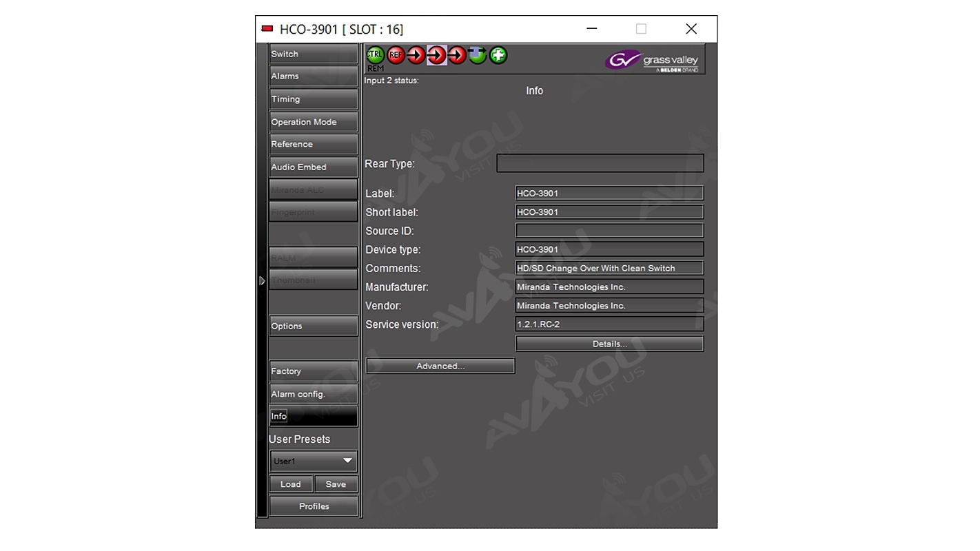Select the Audio Embed tab
Viewport: 980px width, 551px height.
tap(314, 167)
